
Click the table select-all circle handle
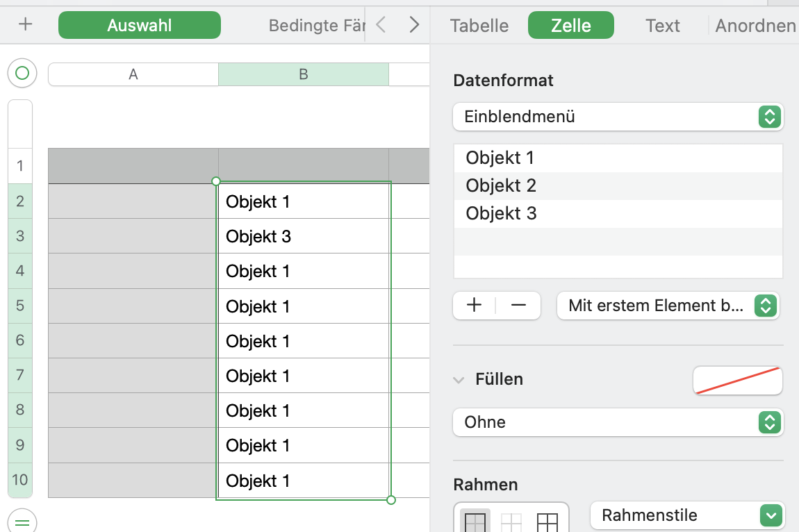22,73
